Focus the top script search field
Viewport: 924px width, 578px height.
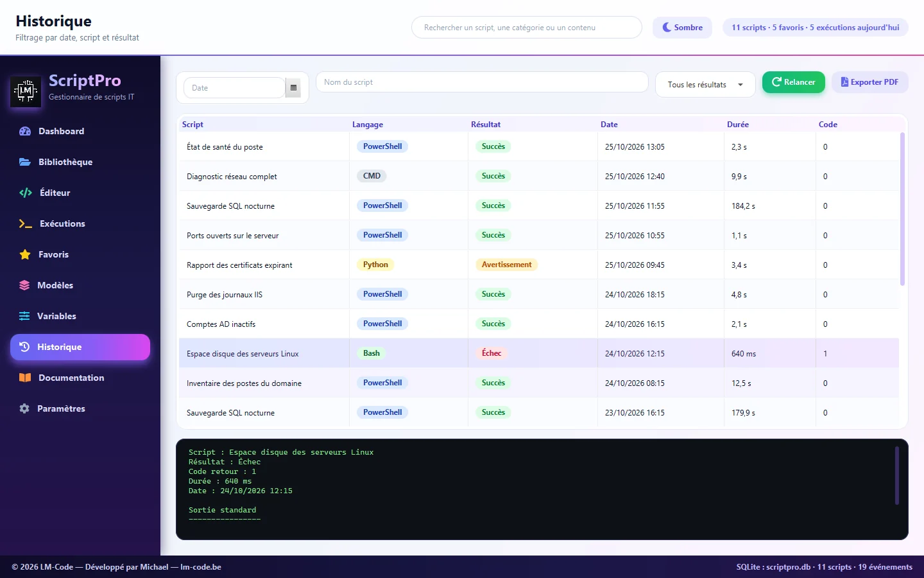[527, 28]
